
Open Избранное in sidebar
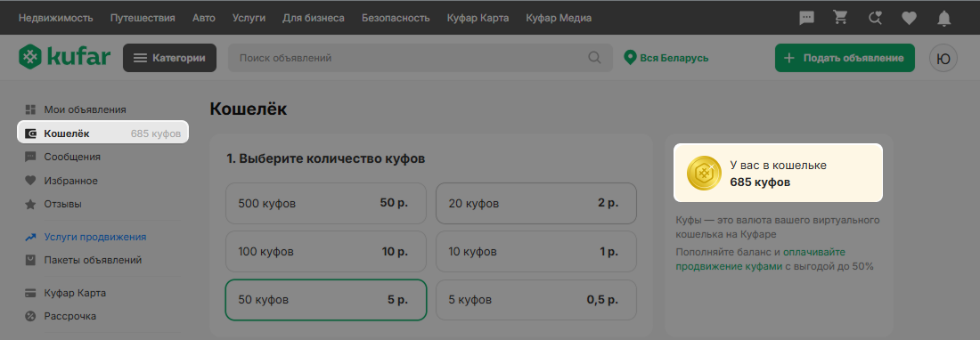coord(70,181)
